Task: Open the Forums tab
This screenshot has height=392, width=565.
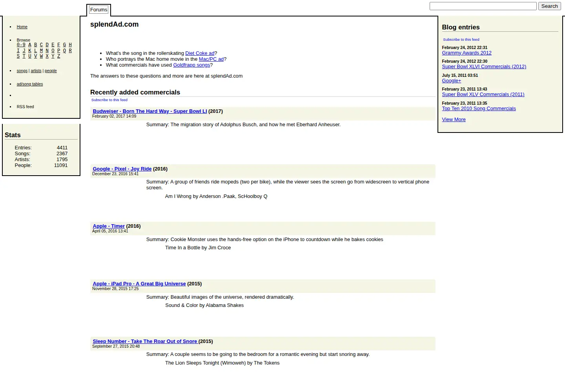Action: tap(98, 10)
